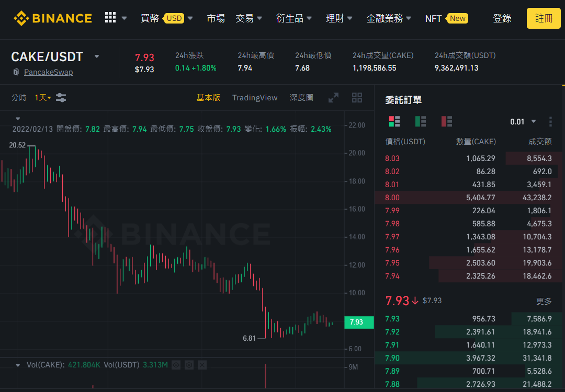Open the PancakeSwap link
The height and width of the screenshot is (392, 565).
(x=48, y=72)
